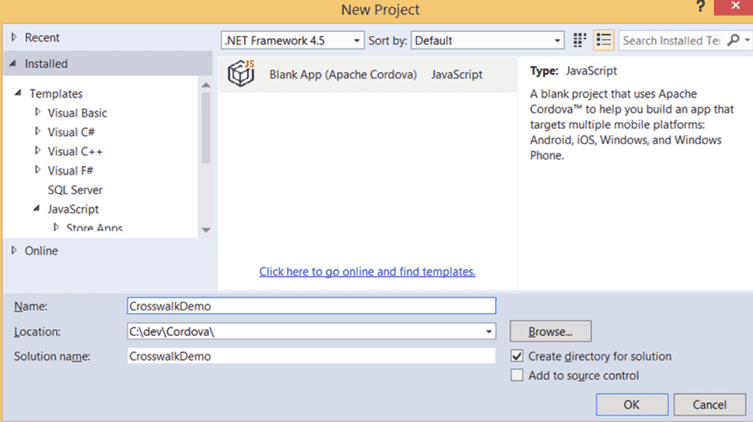Viewport: 753px width, 422px height.
Task: Click the Solution name input field
Action: (x=311, y=356)
